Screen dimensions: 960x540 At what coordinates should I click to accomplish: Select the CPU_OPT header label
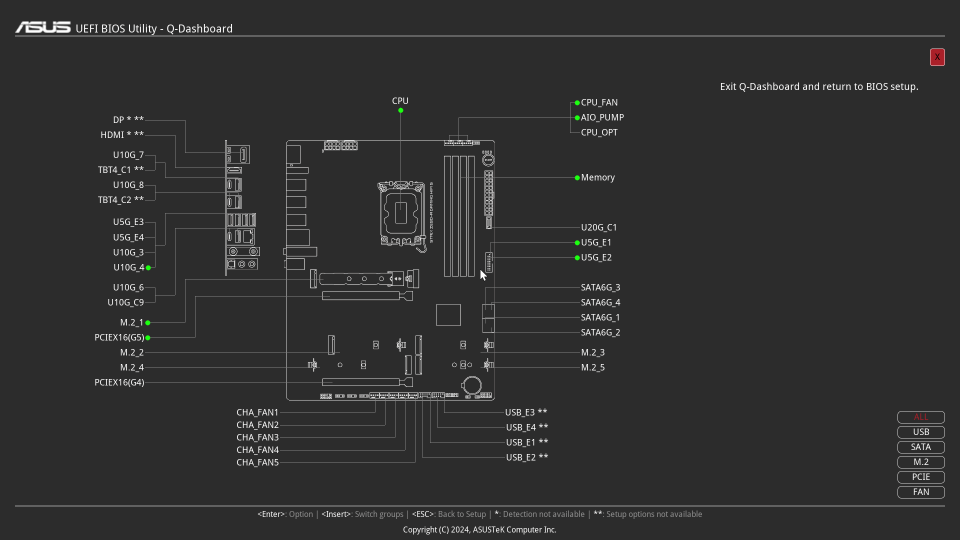pyautogui.click(x=599, y=133)
